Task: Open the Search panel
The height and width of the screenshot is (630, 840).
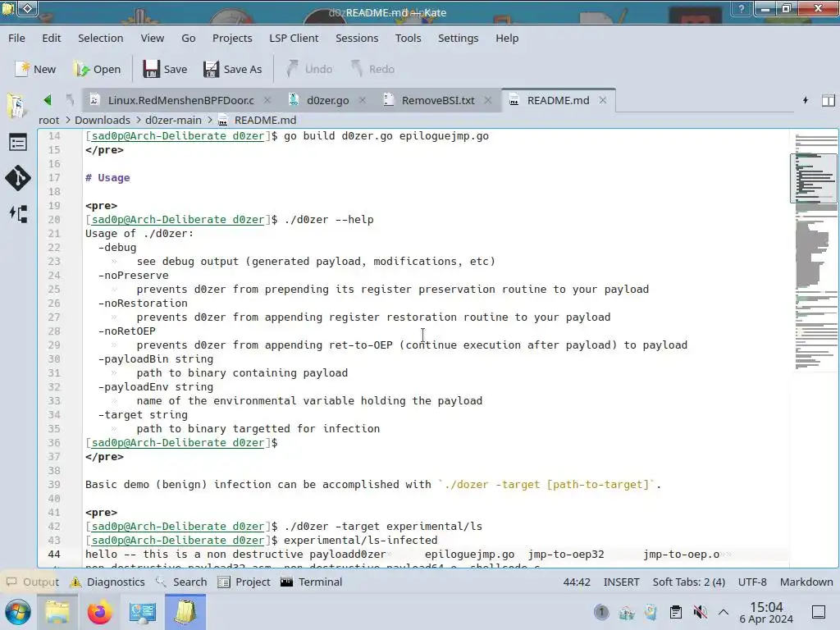Action: pyautogui.click(x=181, y=582)
